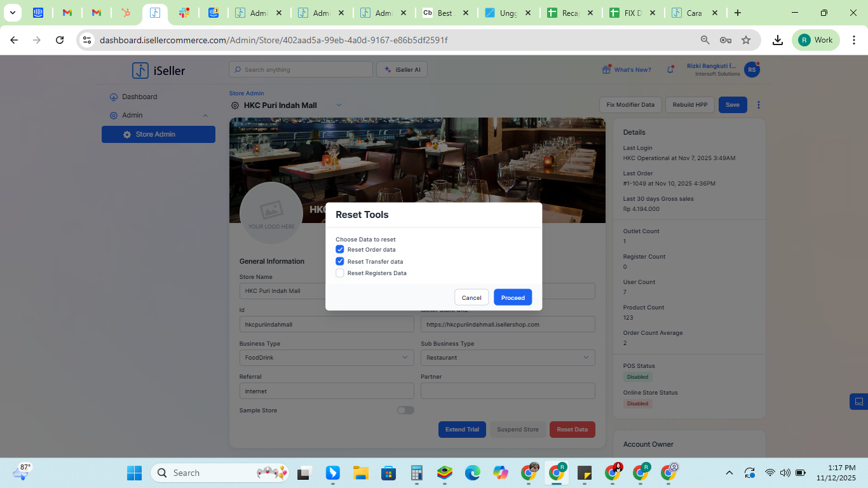Open Calculator from the taskbar

pyautogui.click(x=417, y=473)
